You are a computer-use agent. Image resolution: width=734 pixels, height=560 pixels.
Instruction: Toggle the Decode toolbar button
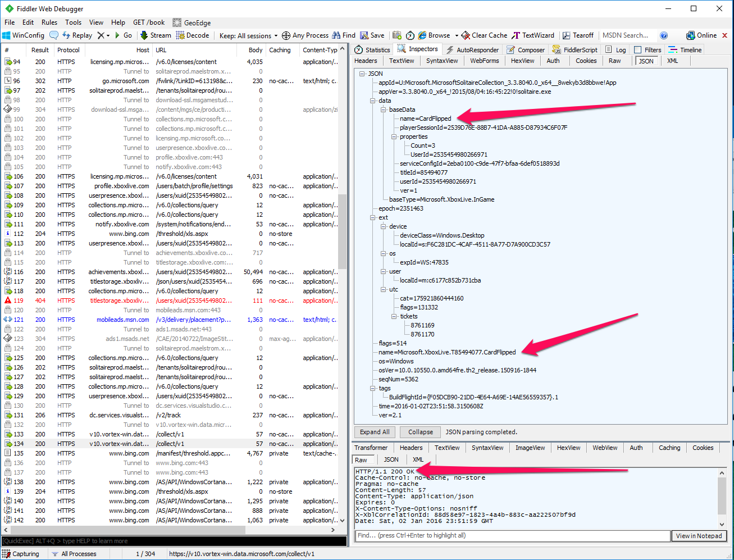click(x=193, y=35)
